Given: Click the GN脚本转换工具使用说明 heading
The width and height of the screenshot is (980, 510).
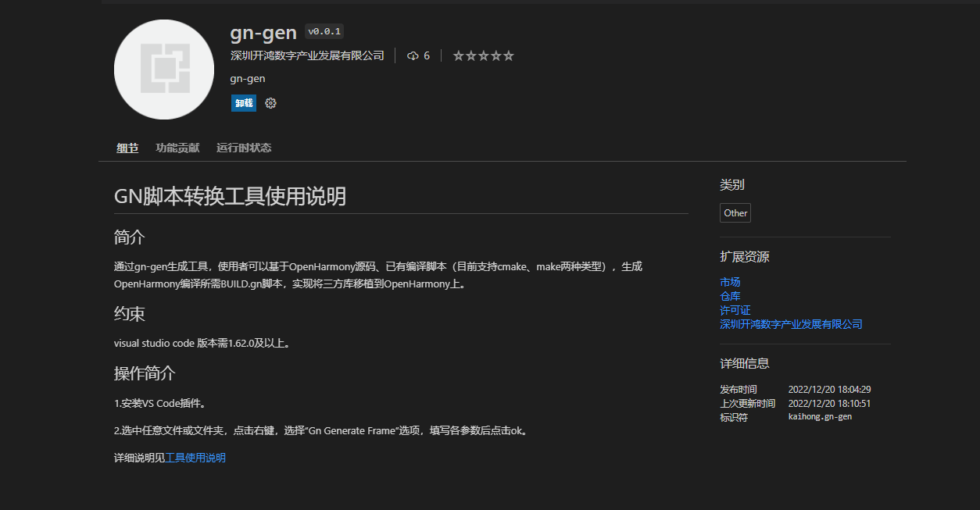Looking at the screenshot, I should [230, 196].
